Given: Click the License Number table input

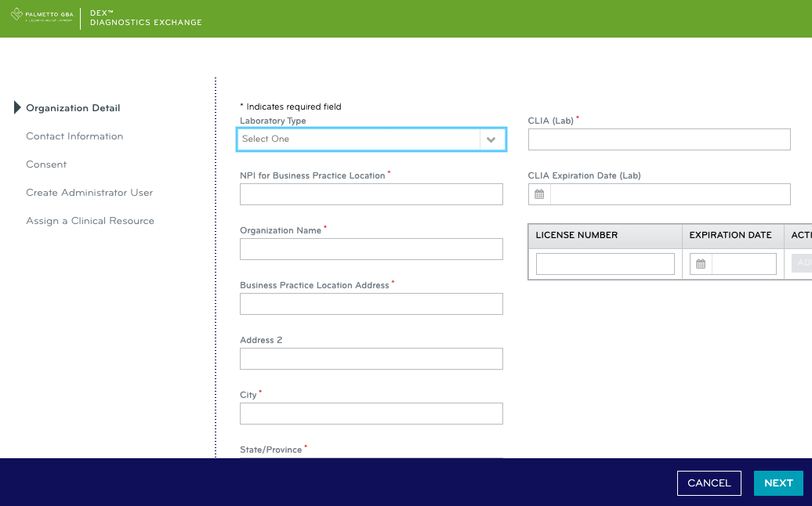Looking at the screenshot, I should point(605,264).
